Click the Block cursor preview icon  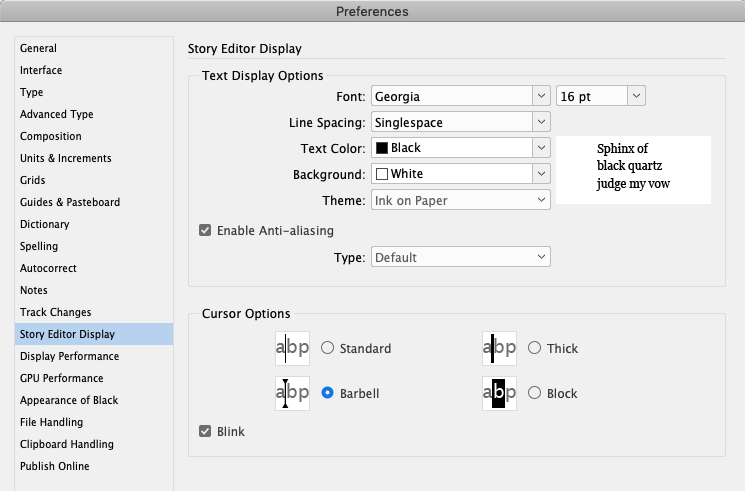499,394
